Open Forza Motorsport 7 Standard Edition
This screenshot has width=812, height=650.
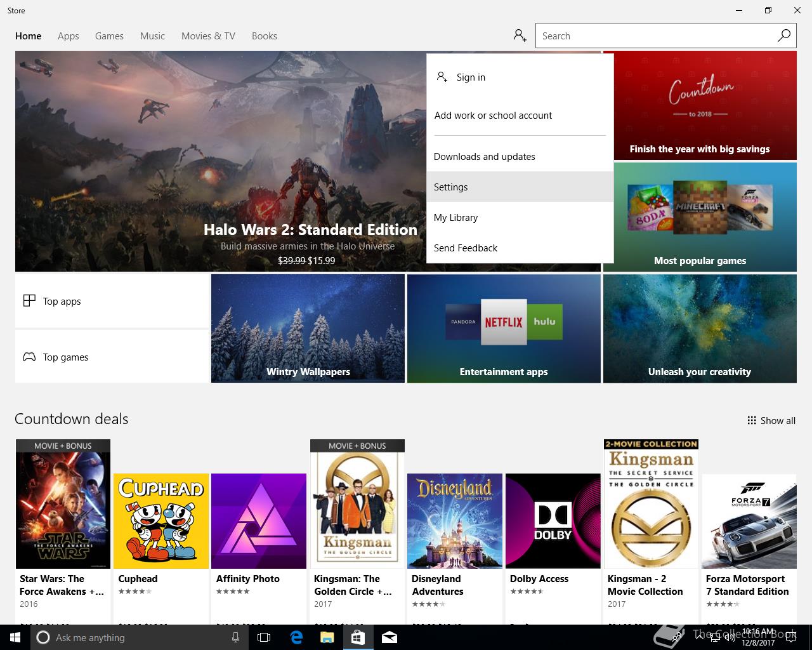pyautogui.click(x=749, y=548)
